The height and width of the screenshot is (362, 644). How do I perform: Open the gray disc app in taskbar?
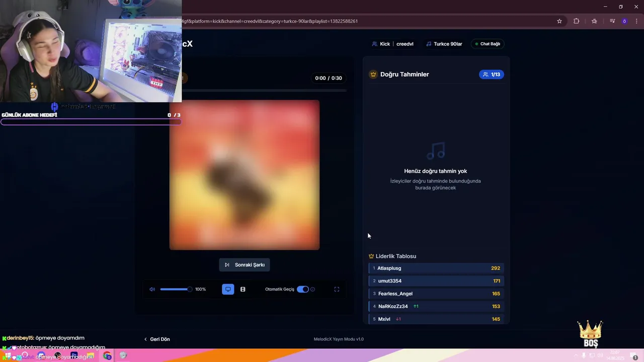coord(123,355)
